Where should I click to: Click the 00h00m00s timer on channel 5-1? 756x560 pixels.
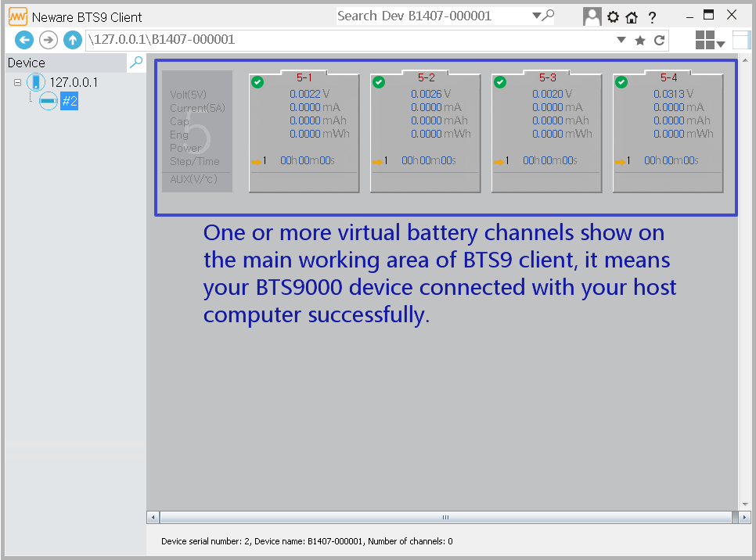[x=308, y=160]
